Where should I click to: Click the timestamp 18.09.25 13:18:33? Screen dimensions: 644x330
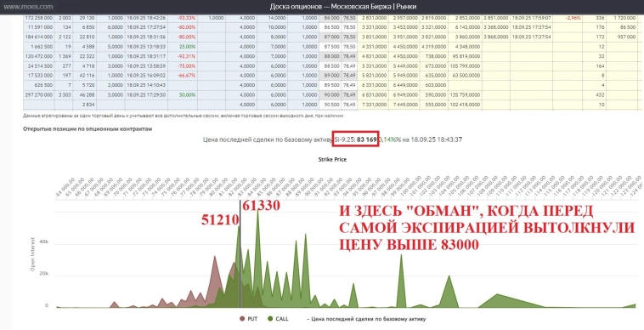coord(146,47)
